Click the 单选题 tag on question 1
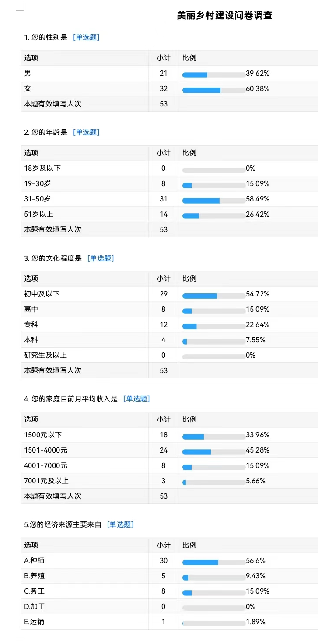The width and height of the screenshot is (318, 644). tap(87, 37)
